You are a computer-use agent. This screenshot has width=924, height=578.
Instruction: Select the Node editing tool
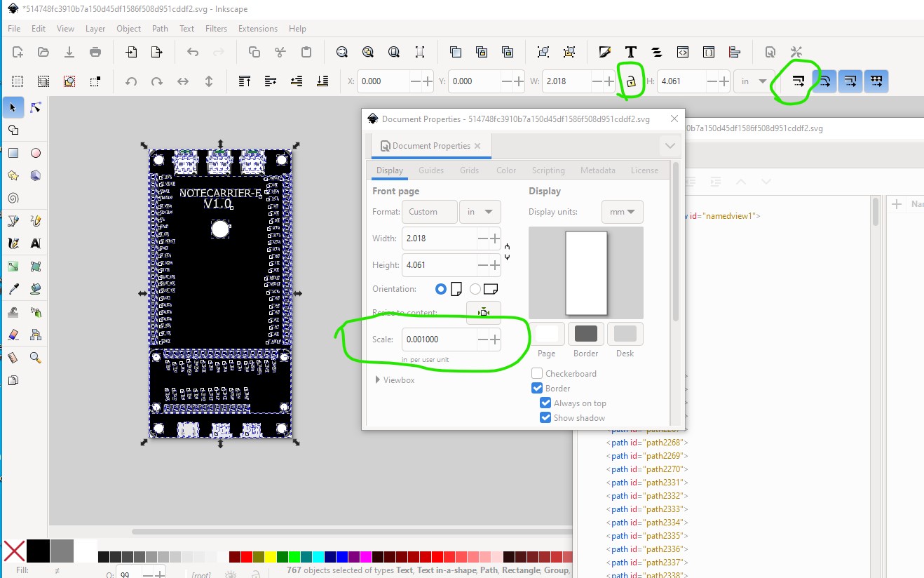(36, 107)
